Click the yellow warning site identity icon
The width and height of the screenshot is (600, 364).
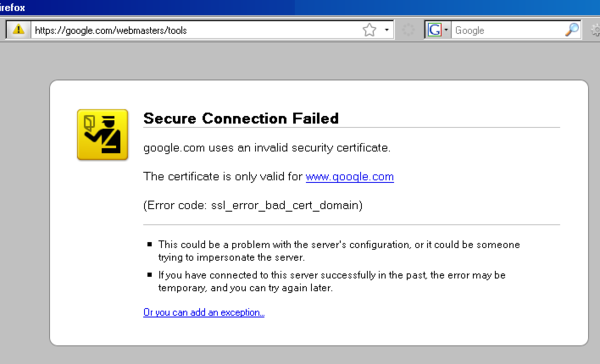18,29
